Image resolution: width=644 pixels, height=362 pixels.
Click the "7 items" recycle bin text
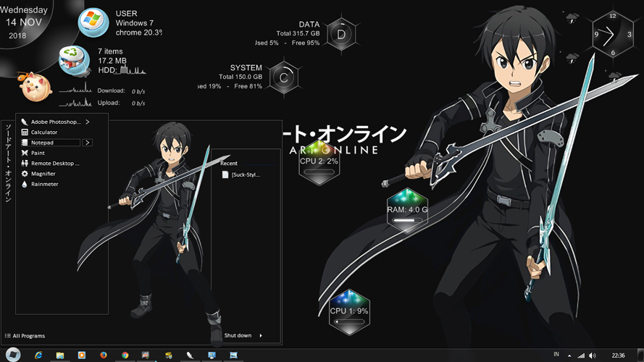110,51
